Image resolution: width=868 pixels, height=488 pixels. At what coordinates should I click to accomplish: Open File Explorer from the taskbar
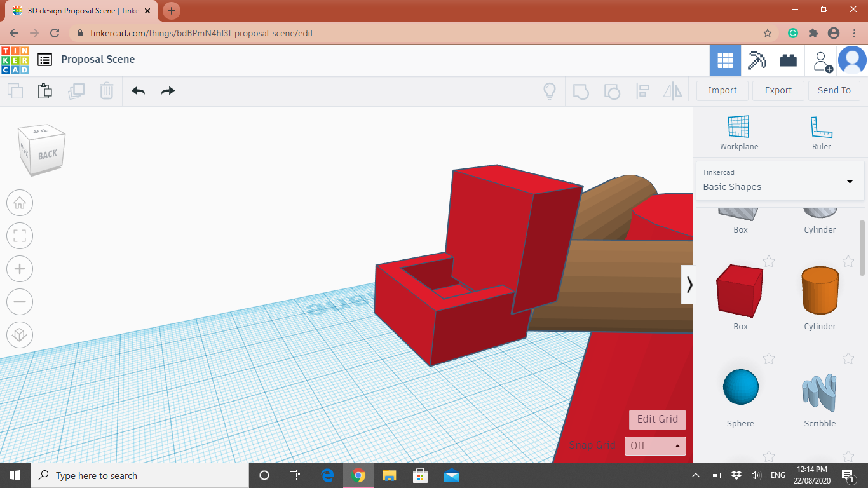coord(390,475)
